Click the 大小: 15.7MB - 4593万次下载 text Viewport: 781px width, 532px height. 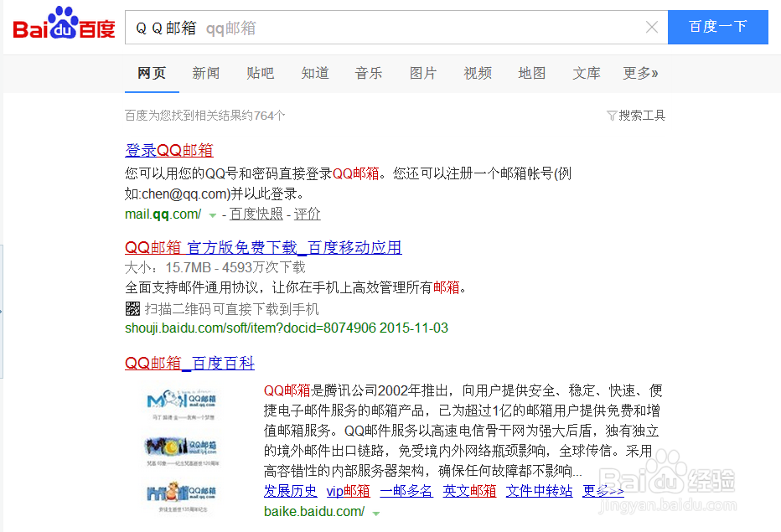pyautogui.click(x=215, y=267)
